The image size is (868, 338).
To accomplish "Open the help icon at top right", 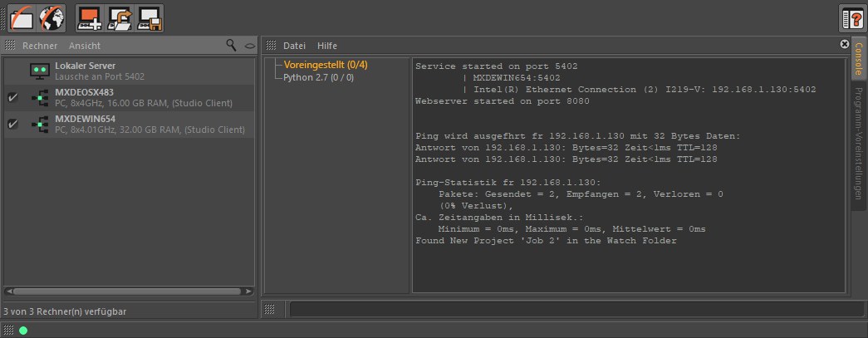I will point(852,18).
